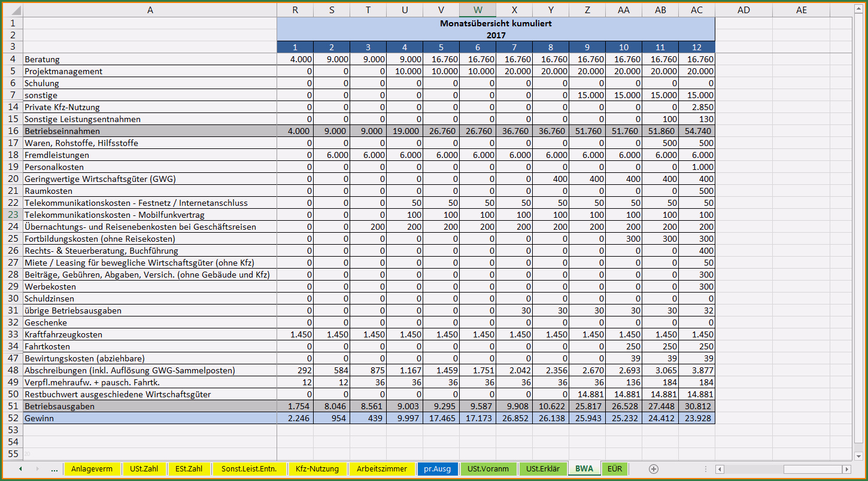Click the Gewinn label cell
This screenshot has height=481, width=868.
pos(150,418)
